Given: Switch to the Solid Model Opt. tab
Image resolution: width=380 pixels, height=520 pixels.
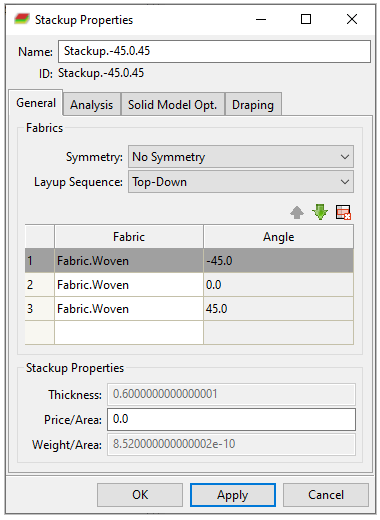Looking at the screenshot, I should click(x=173, y=105).
